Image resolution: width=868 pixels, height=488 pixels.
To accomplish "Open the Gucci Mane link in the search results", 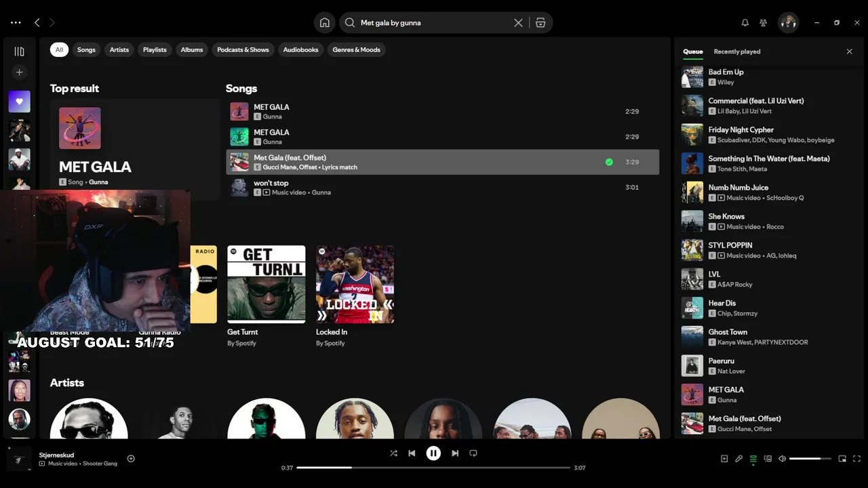I will click(279, 167).
